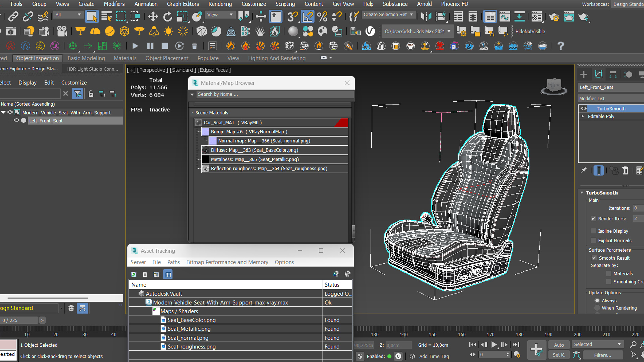644x362 pixels.
Task: Open Select by Name dialog
Action: tap(106, 16)
